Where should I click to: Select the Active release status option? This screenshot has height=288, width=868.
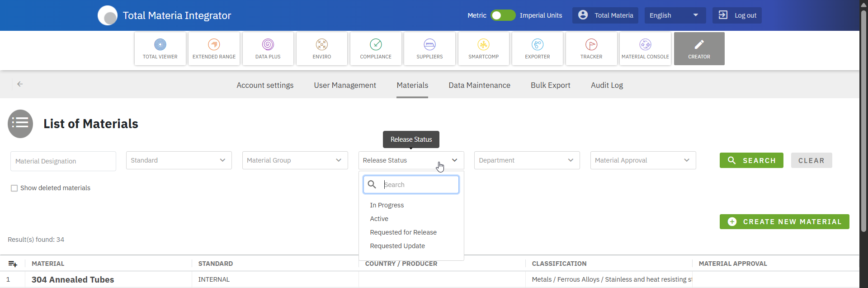click(379, 219)
